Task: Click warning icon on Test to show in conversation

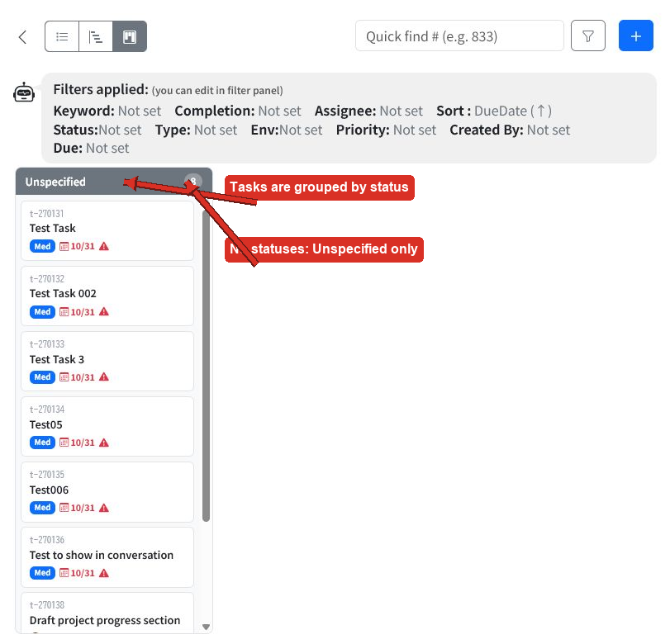Action: (104, 573)
